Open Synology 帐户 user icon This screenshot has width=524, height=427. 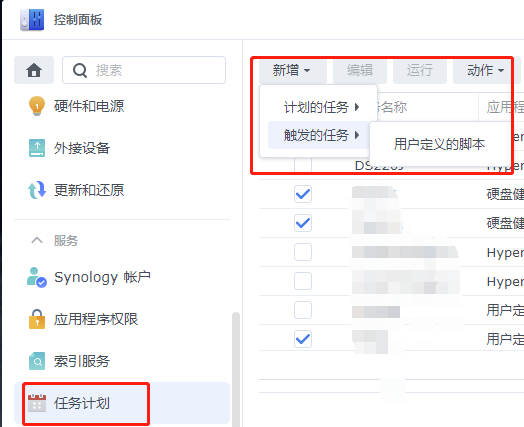37,277
